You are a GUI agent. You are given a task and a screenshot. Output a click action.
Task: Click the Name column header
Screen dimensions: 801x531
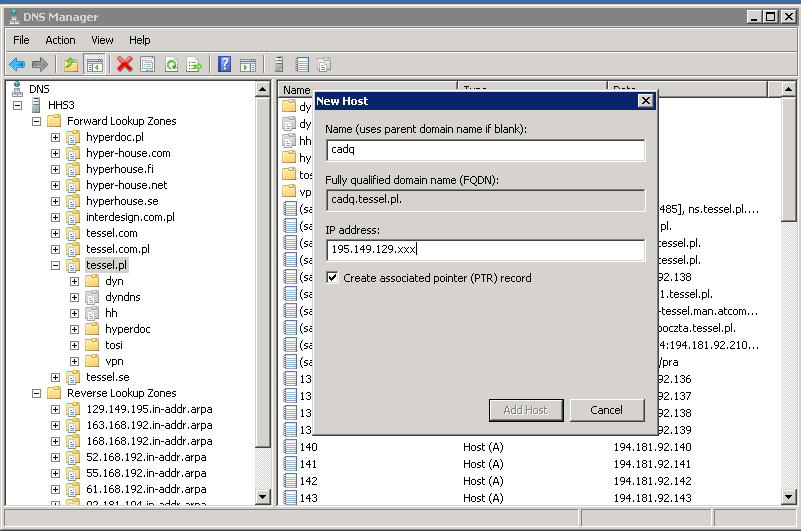(367, 89)
